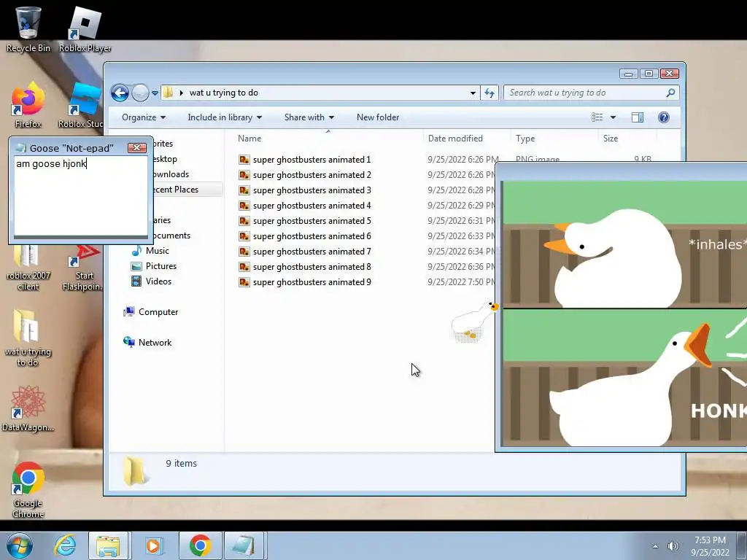747x560 pixels.
Task: Select the 'wat u trying to do' desktop folder
Action: 28,337
